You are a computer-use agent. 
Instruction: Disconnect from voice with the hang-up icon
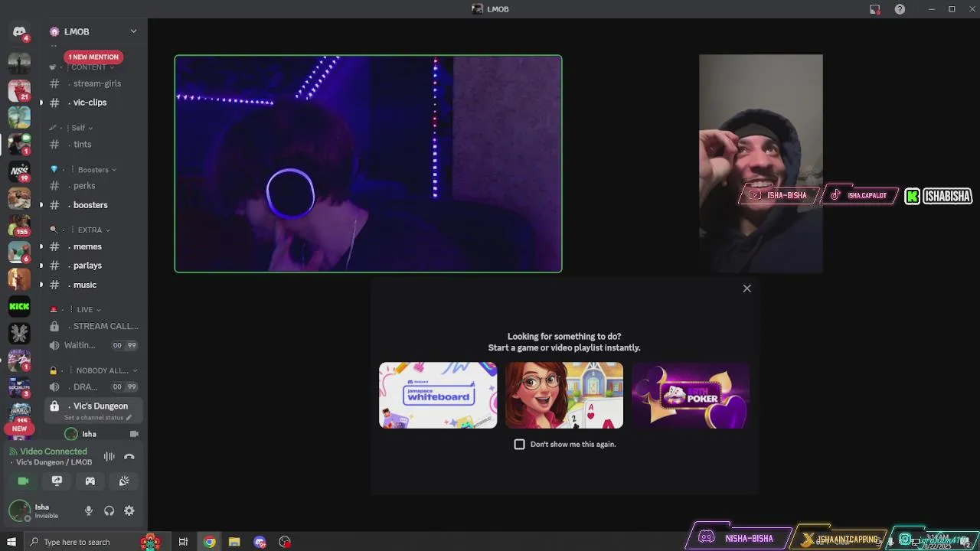(x=129, y=457)
